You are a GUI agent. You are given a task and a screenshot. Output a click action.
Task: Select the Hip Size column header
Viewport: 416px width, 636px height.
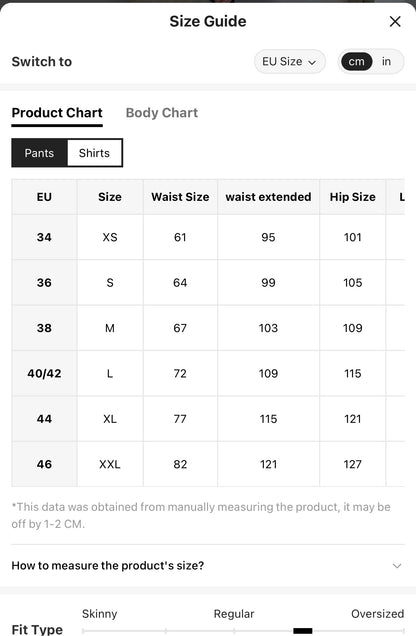click(352, 197)
